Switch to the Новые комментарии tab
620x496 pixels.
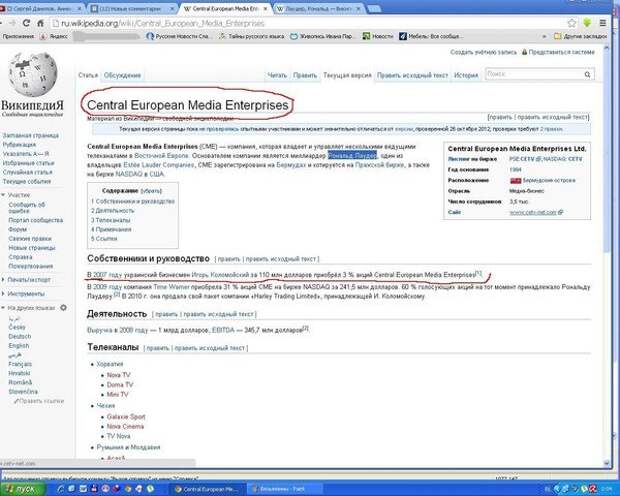click(130, 8)
